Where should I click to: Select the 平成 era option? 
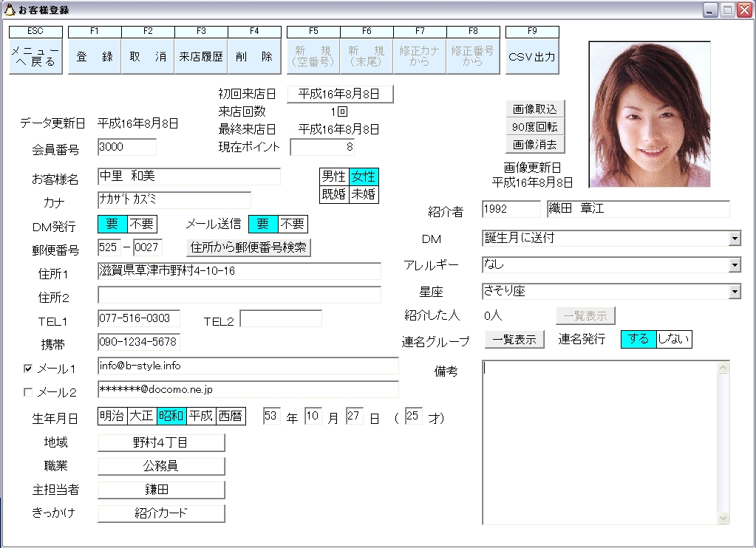pos(200,416)
